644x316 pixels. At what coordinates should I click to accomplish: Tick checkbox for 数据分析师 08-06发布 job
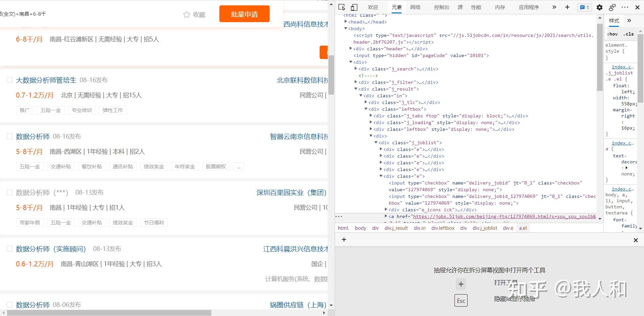(x=10, y=305)
